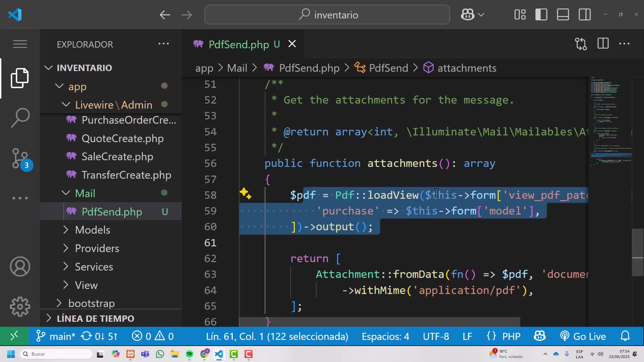Screen dimensions: 644x362
Task: Open the Accounts profile icon
Action: (20, 266)
